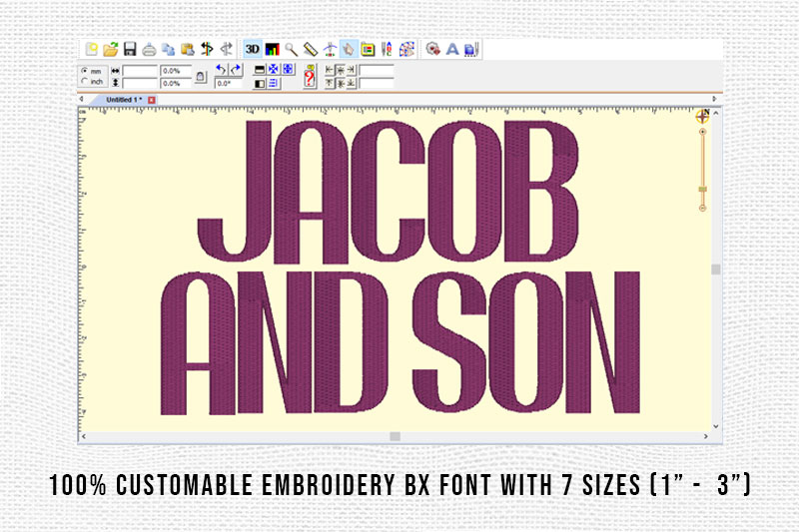The height and width of the screenshot is (532, 799).
Task: Open the thread color bars icon
Action: click(272, 49)
